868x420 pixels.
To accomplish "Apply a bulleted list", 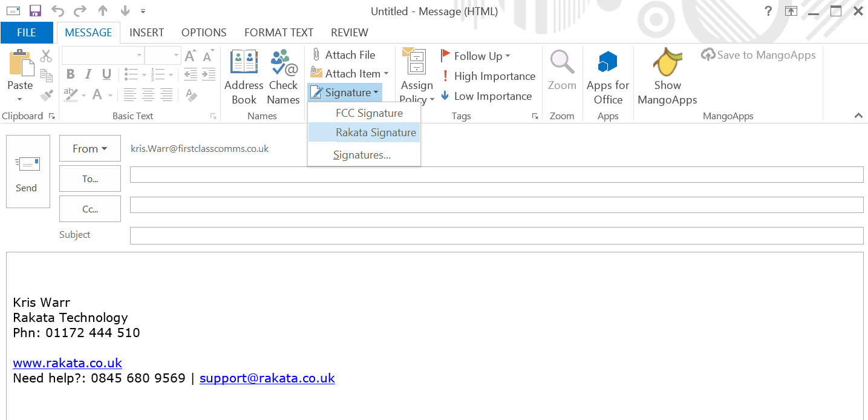I will [x=131, y=74].
